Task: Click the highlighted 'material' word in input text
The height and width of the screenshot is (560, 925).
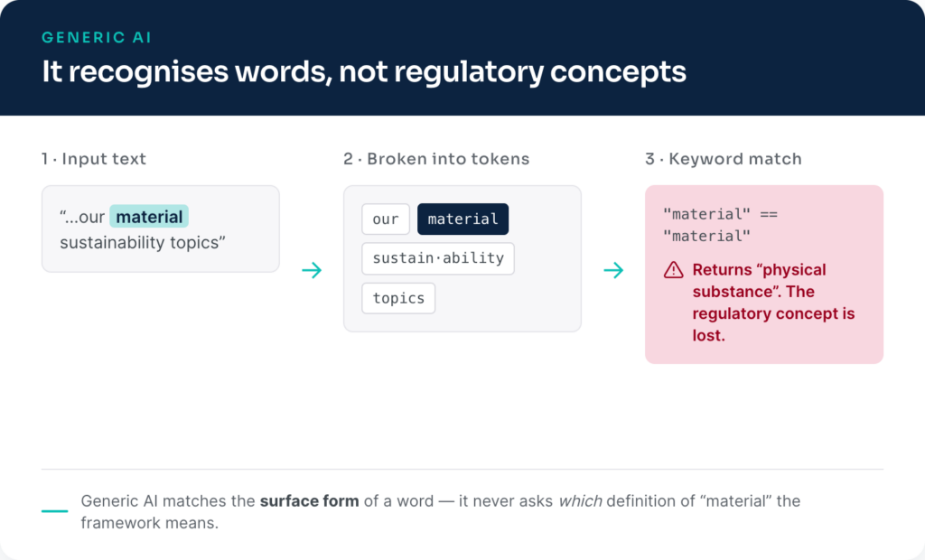Action: point(149,217)
